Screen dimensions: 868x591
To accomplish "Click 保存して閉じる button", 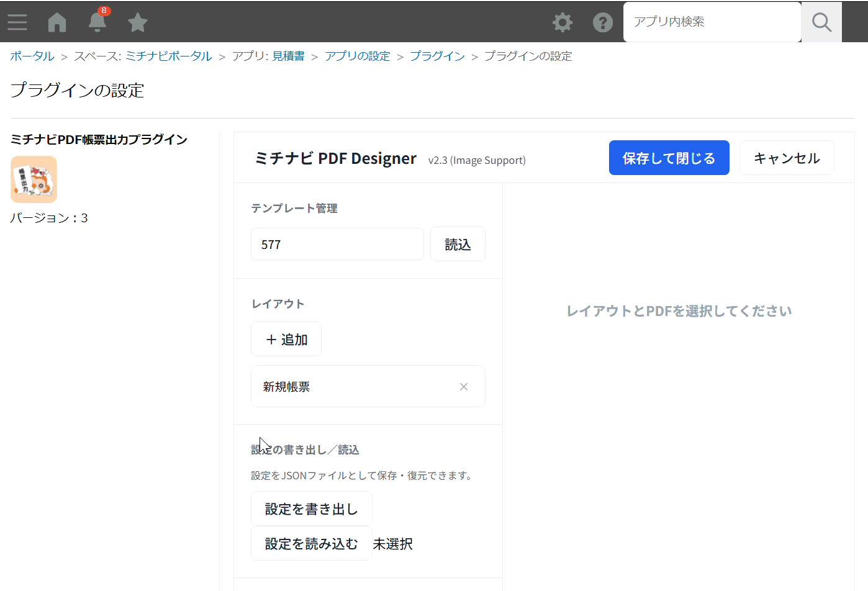I will tap(669, 158).
